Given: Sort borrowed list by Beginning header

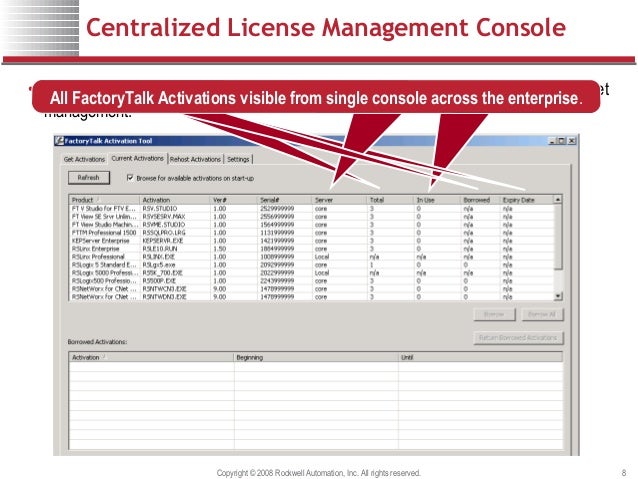Looking at the screenshot, I should click(x=316, y=357).
